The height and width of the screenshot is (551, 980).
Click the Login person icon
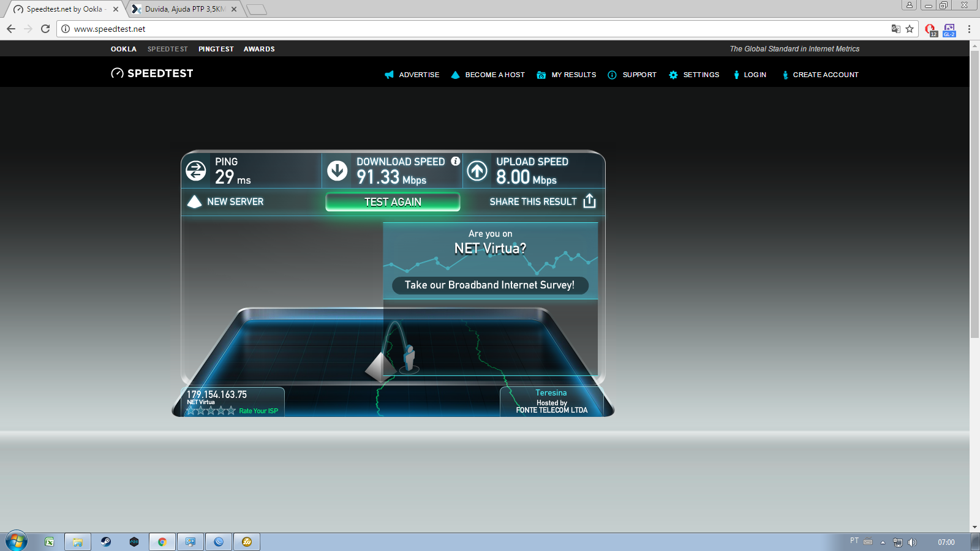coord(736,75)
